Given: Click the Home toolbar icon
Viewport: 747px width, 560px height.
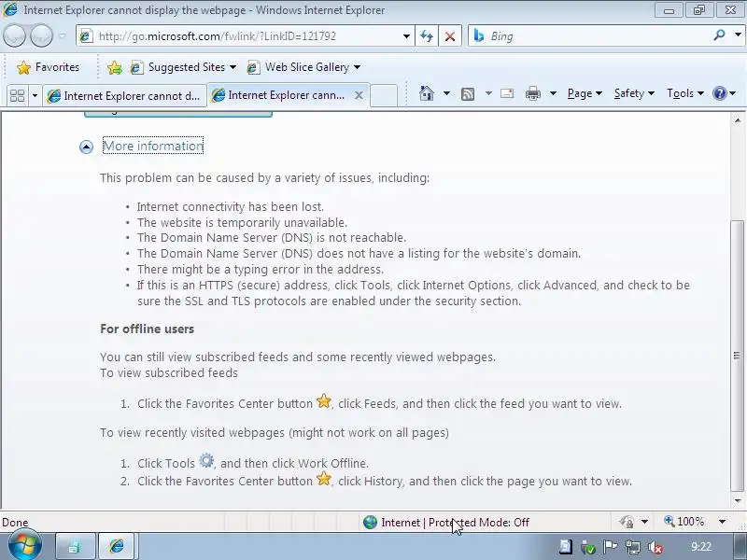Looking at the screenshot, I should tap(427, 93).
